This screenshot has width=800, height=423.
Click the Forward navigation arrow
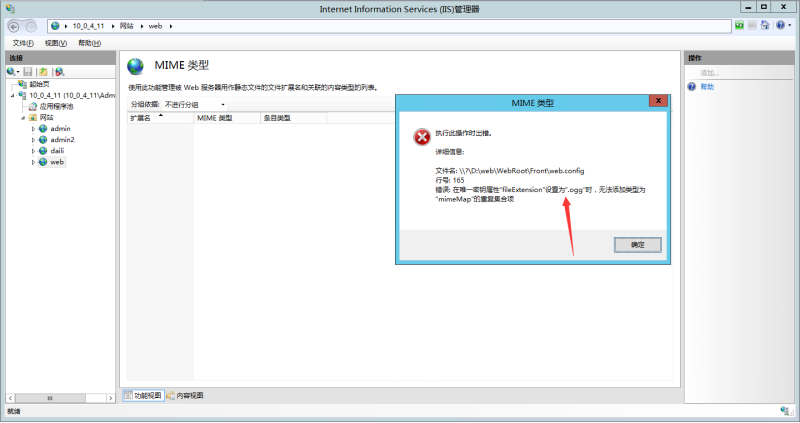coord(31,27)
